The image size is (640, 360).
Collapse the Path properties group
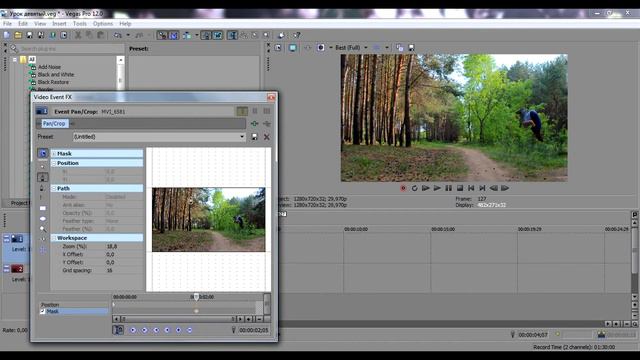click(x=54, y=188)
